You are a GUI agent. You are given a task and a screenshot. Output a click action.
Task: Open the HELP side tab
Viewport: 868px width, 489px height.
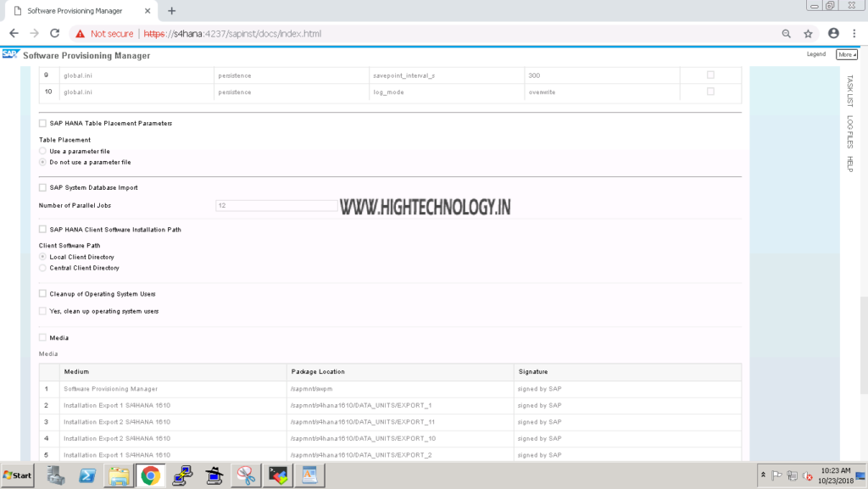[850, 164]
